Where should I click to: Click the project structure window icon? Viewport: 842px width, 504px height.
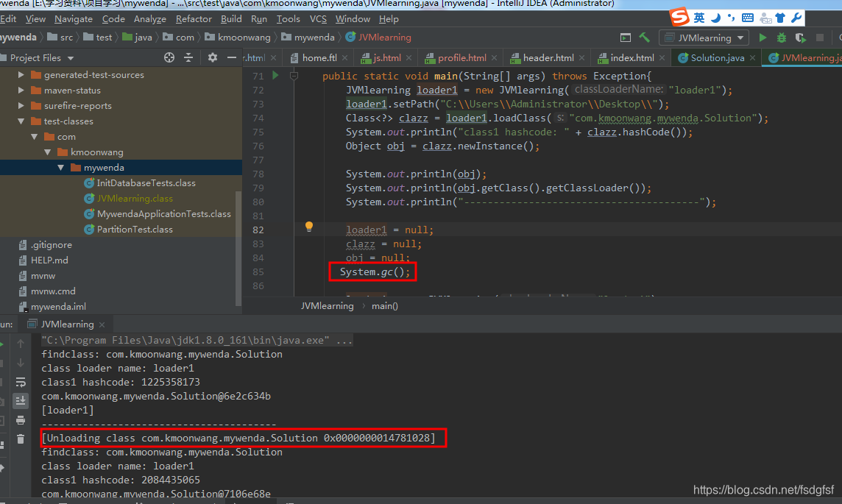pyautogui.click(x=626, y=38)
